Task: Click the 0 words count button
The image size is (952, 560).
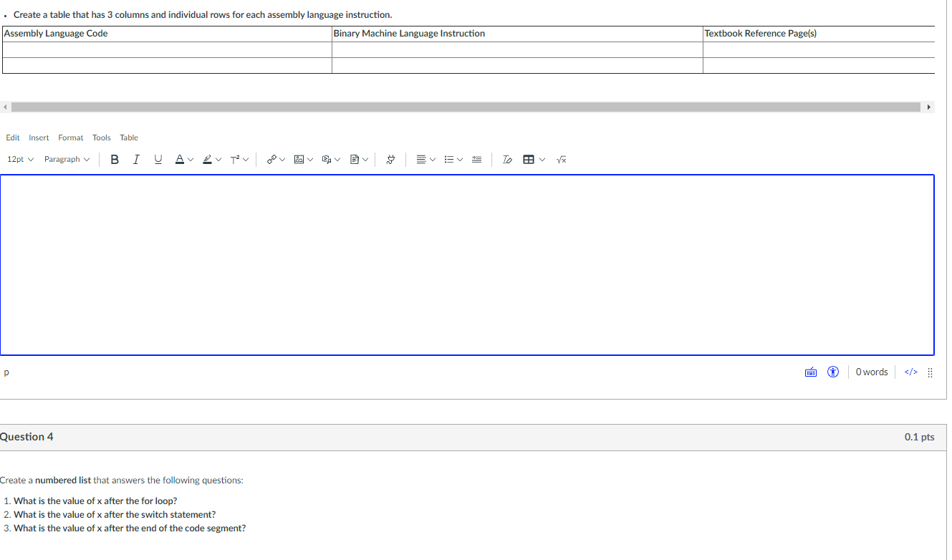Action: (x=872, y=372)
